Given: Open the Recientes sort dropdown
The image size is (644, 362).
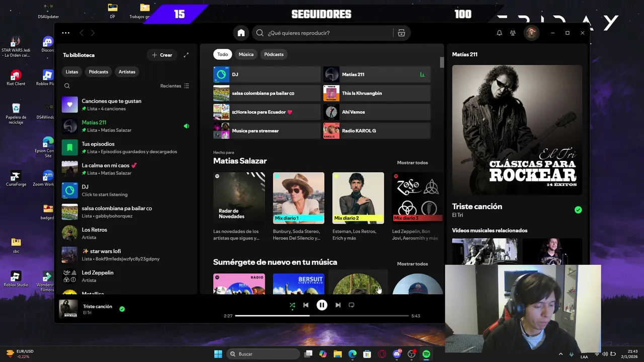Looking at the screenshot, I should pos(175,86).
